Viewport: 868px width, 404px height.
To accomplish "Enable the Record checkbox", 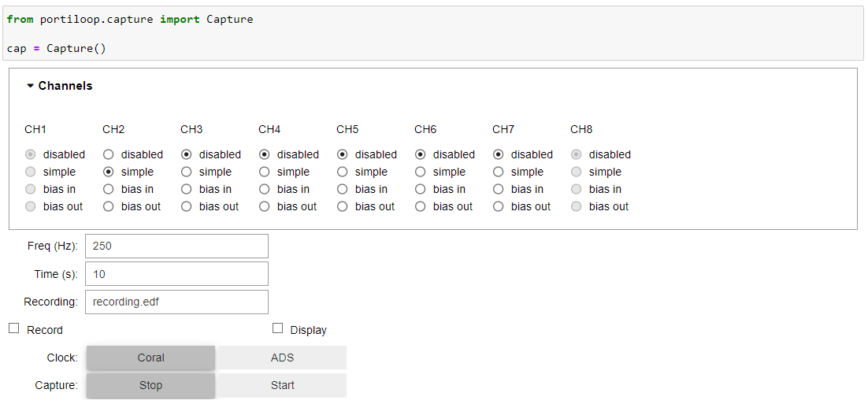I will 14,328.
